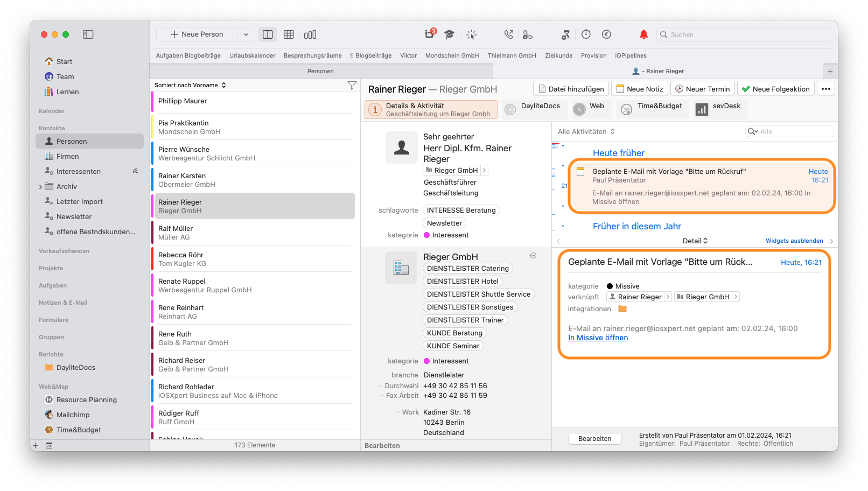Click the main Suchen search field

coord(744,34)
